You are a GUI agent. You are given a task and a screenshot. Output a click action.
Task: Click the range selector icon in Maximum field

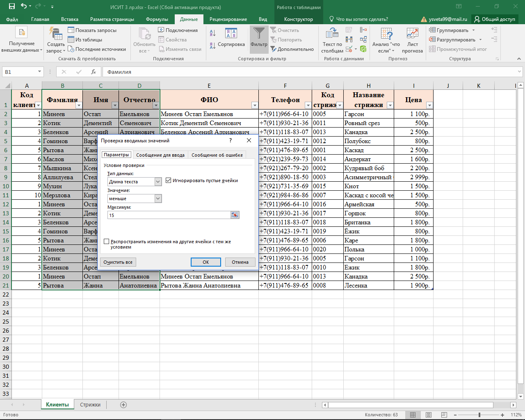tap(235, 215)
